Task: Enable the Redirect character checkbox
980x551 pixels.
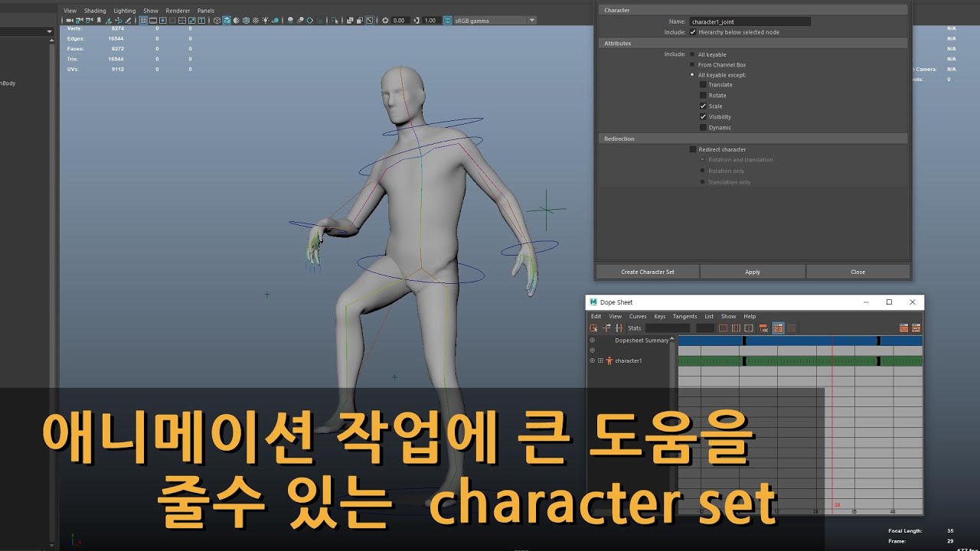Action: click(x=693, y=149)
